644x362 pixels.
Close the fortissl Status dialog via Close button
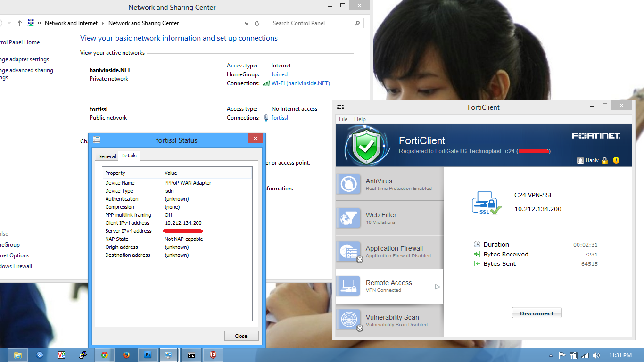241,336
